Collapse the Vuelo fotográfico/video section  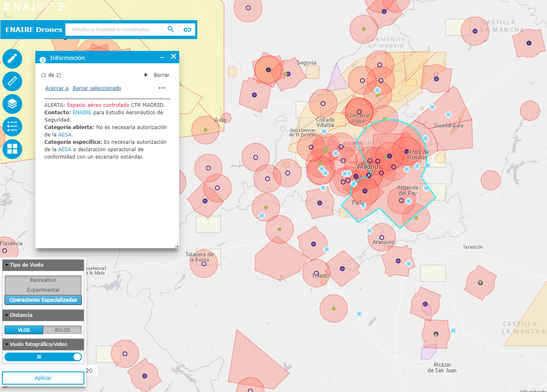6,344
